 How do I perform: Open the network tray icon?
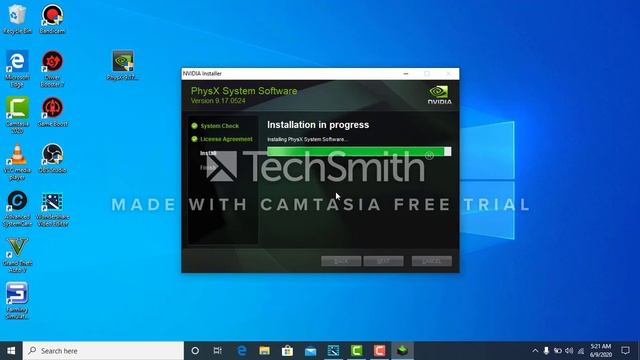tap(581, 351)
